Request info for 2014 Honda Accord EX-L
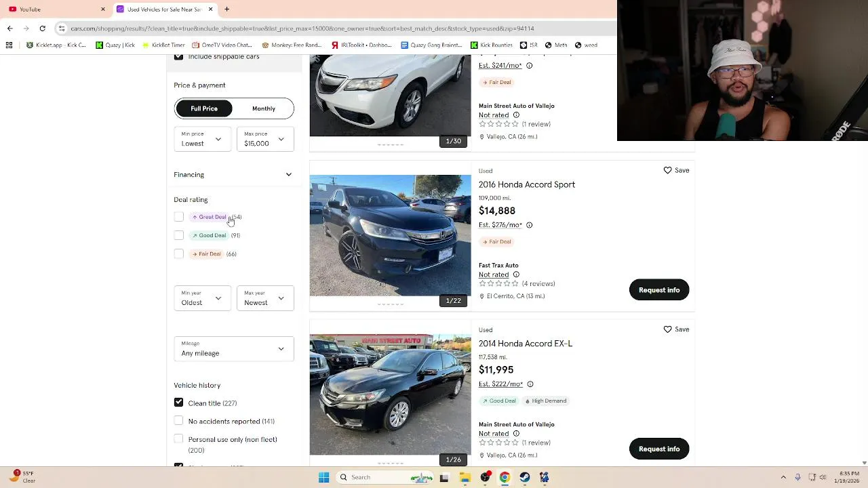Image resolution: width=868 pixels, height=488 pixels. tap(659, 449)
